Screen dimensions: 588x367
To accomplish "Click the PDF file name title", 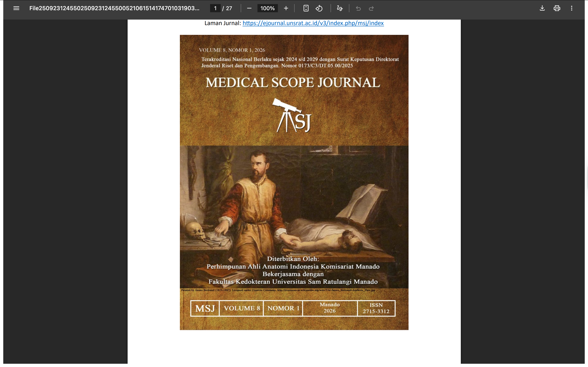I will (114, 8).
